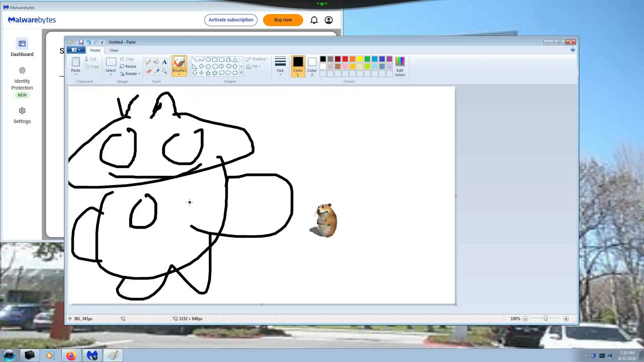This screenshot has width=644, height=362.
Task: Click the Edit colors button
Action: point(400,66)
